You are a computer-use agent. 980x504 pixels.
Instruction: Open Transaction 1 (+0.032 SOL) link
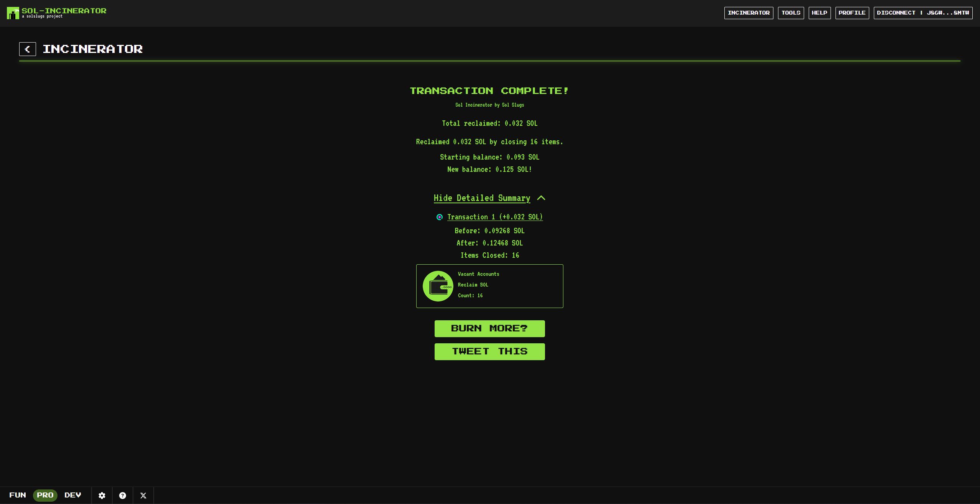click(x=495, y=217)
